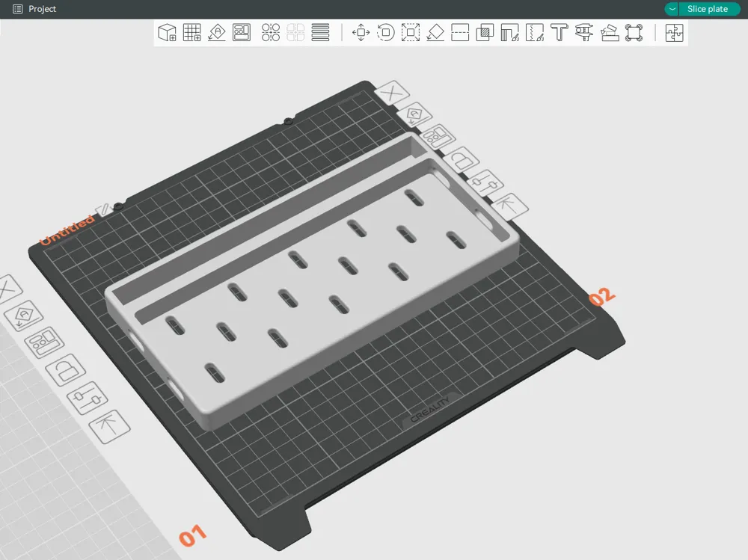Image resolution: width=748 pixels, height=560 pixels.
Task: Select the Assemble tool icon
Action: point(609,32)
